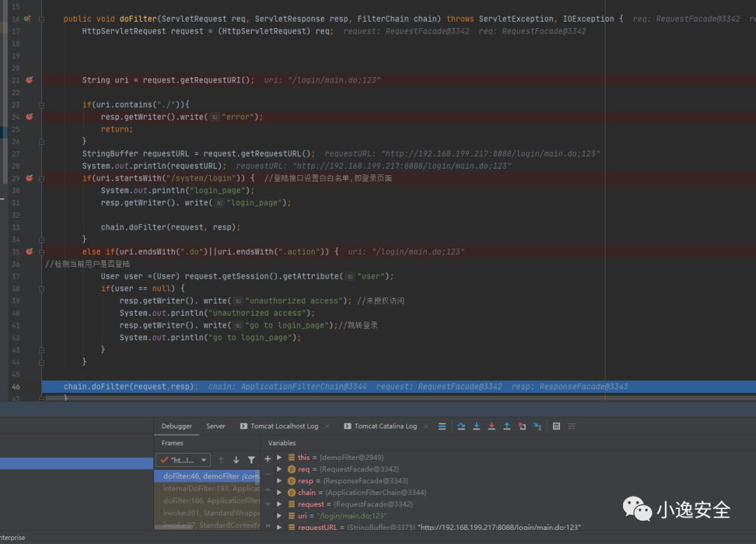Screen dimensions: 756x544
Task: Expand the 'uri' variable node
Action: [279, 515]
